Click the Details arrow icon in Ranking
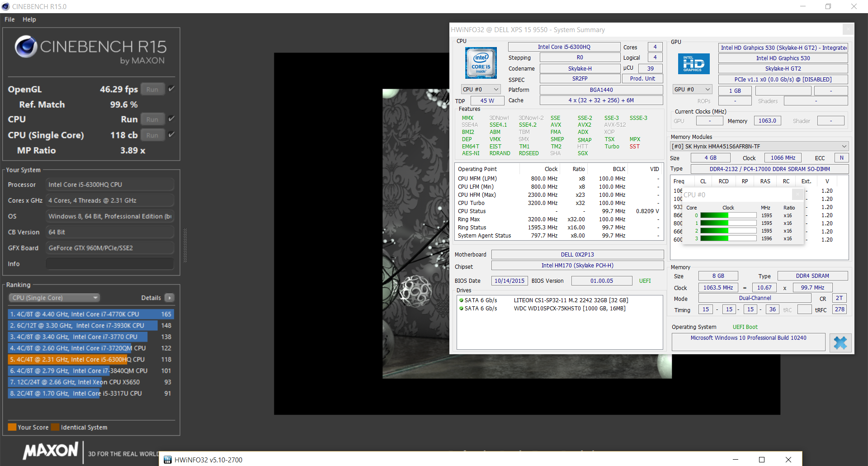 point(170,298)
